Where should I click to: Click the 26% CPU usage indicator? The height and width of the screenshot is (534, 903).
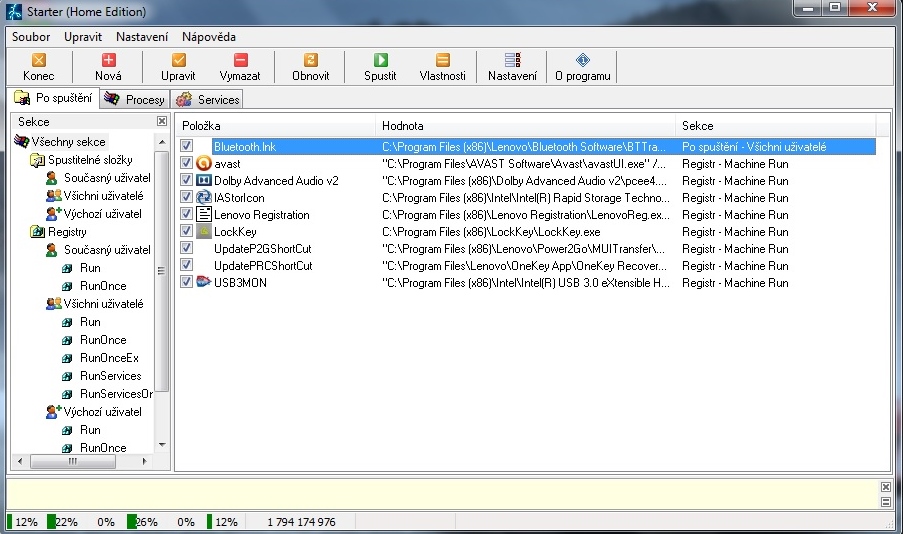(142, 522)
